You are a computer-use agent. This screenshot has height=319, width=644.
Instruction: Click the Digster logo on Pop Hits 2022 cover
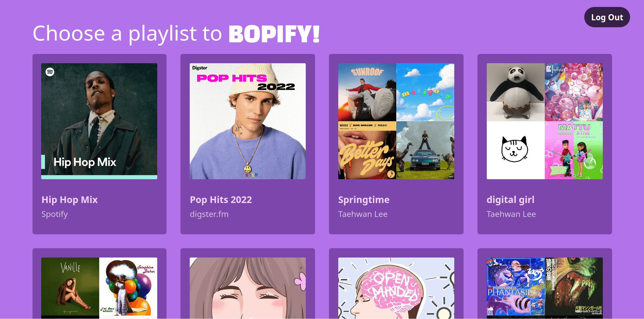point(200,68)
